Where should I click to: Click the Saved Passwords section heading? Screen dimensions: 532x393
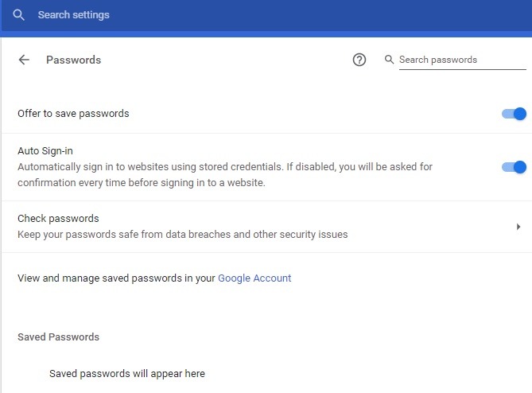(58, 337)
